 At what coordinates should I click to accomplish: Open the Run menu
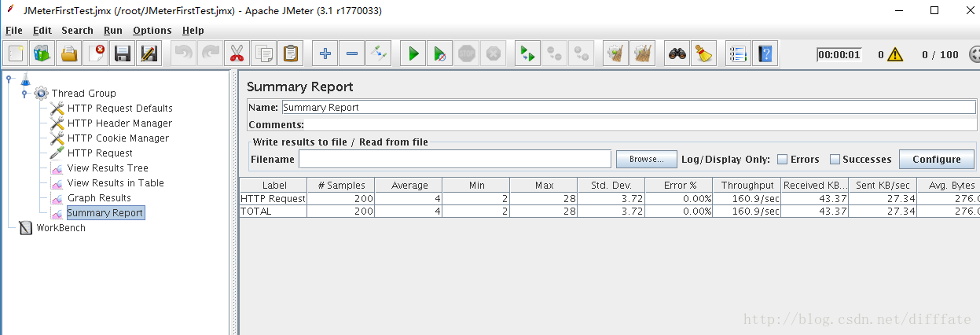pos(113,30)
